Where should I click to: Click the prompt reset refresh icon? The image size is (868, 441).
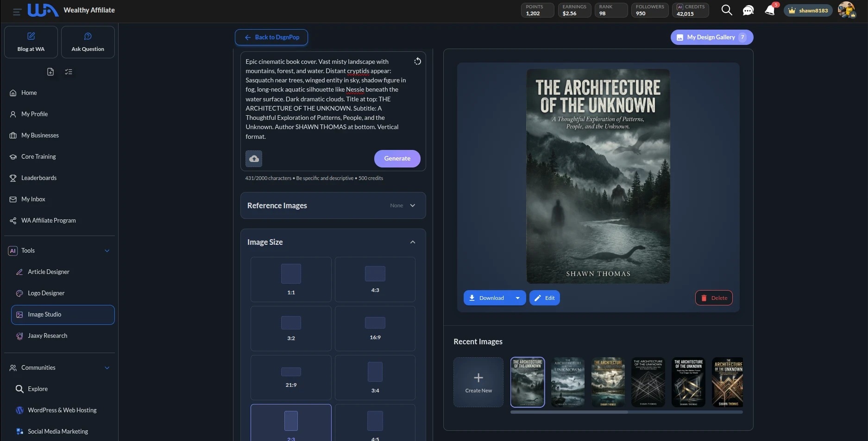tap(417, 62)
